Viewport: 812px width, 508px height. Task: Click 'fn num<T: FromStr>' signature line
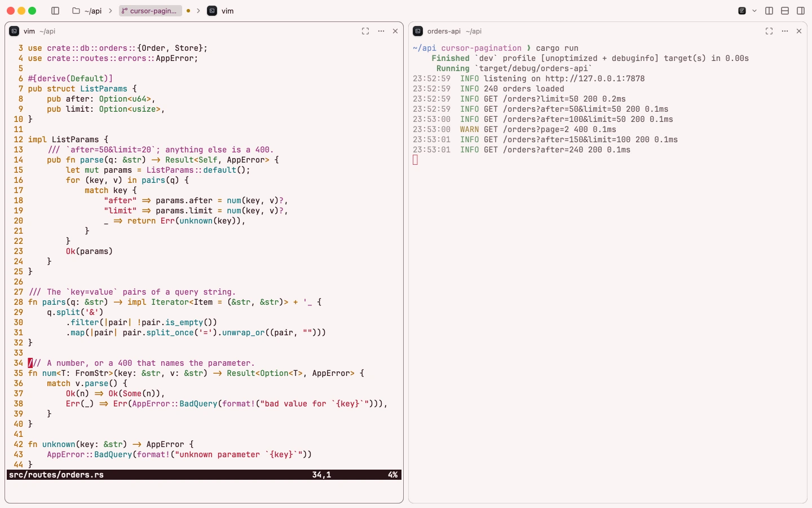pos(196,373)
